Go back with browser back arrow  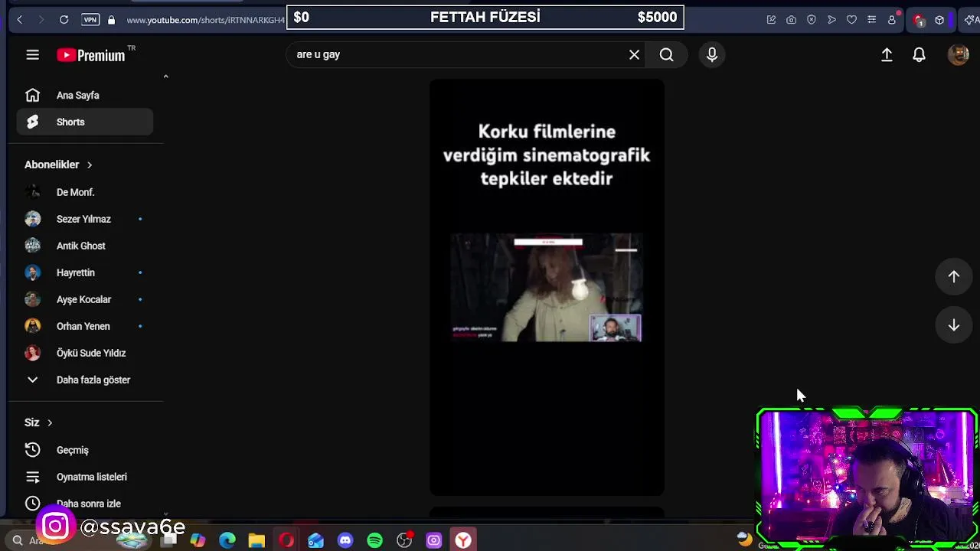(x=20, y=19)
